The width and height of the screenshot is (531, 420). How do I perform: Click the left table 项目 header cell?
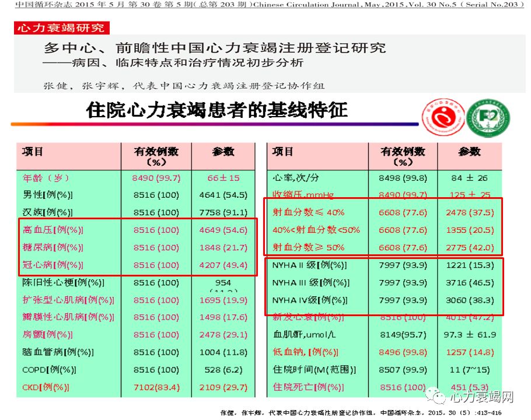(33, 152)
